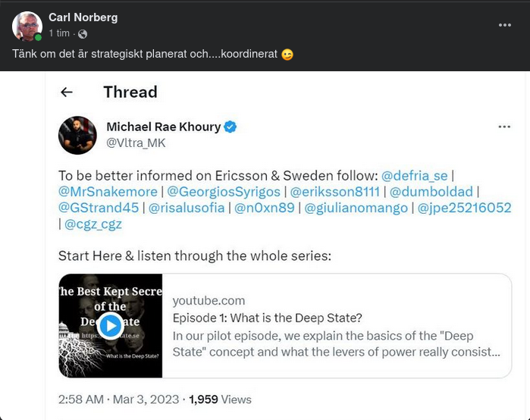Click the @GeorgiosSyrigos mention

pyautogui.click(x=222, y=192)
